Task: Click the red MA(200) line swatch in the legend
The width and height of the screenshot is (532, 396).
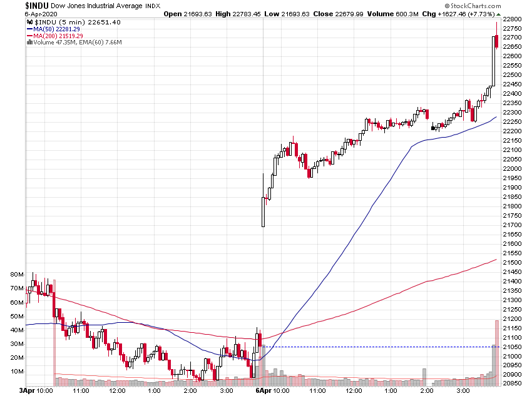Action: click(x=29, y=36)
